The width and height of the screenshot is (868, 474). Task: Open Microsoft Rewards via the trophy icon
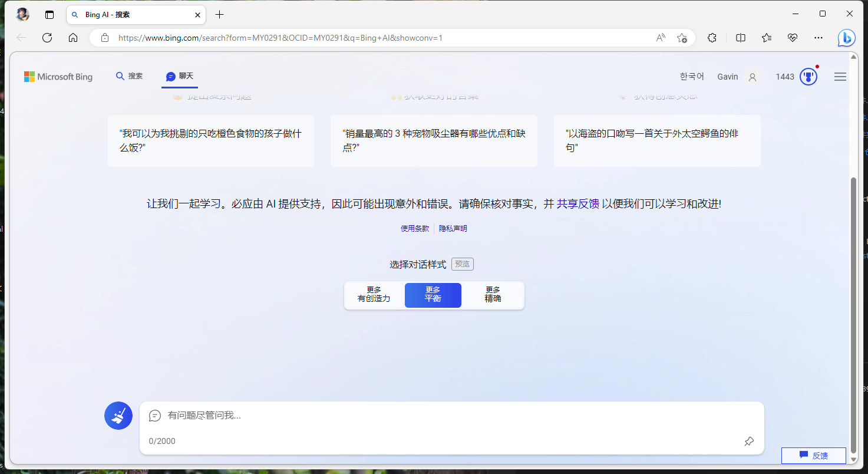tap(808, 76)
